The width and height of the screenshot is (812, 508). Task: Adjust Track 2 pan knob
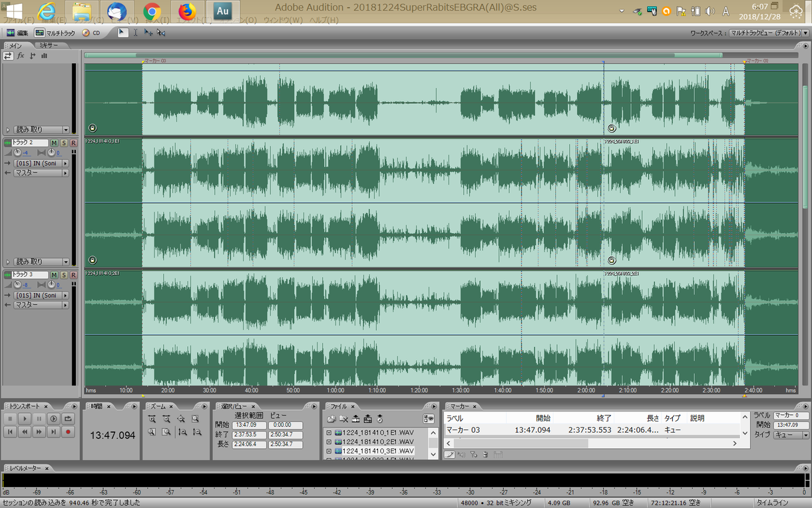(x=51, y=153)
